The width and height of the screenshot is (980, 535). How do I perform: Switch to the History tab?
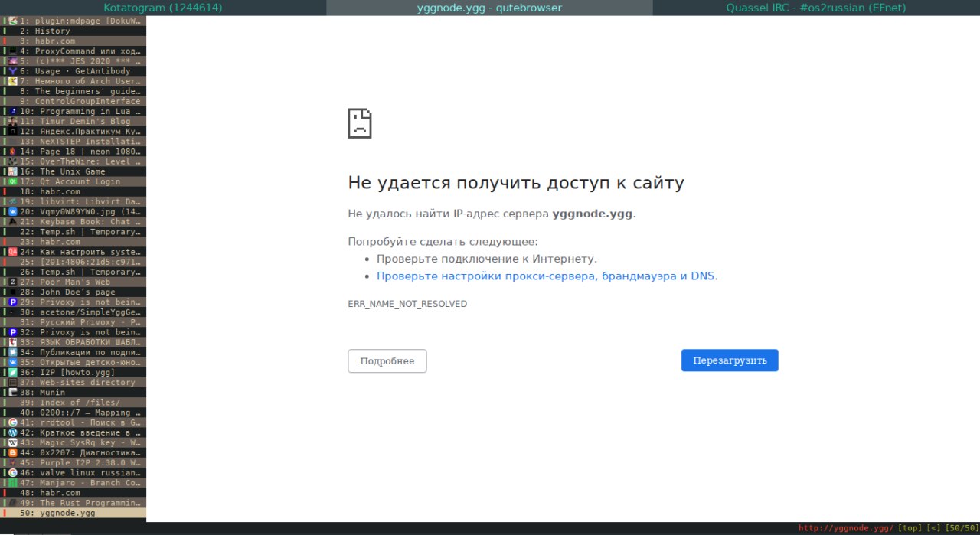73,31
